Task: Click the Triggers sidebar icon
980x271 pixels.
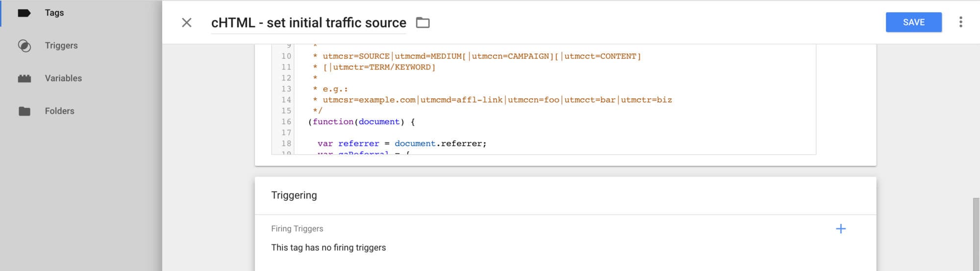Action: (x=24, y=46)
